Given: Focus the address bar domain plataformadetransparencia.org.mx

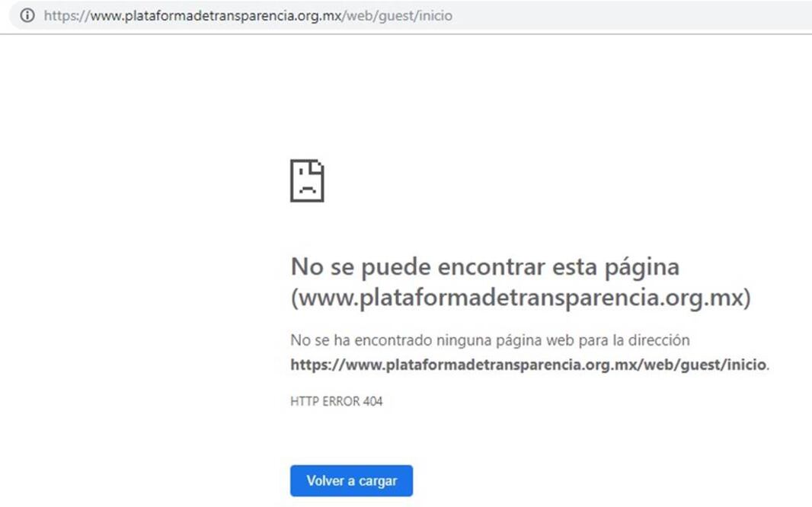Looking at the screenshot, I should [216, 16].
